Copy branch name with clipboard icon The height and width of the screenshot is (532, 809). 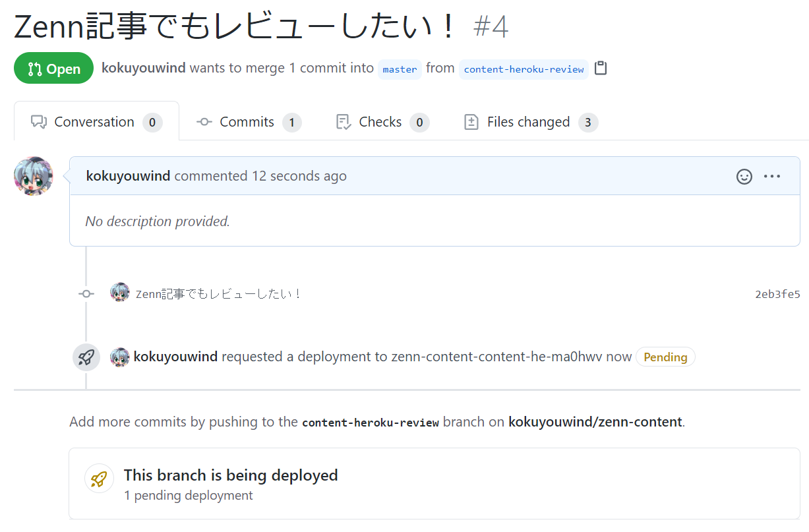pyautogui.click(x=600, y=69)
